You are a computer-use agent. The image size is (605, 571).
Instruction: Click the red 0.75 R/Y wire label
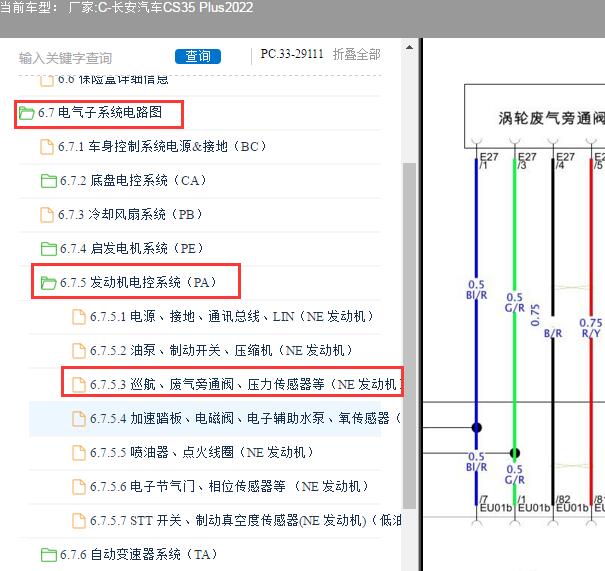[591, 328]
